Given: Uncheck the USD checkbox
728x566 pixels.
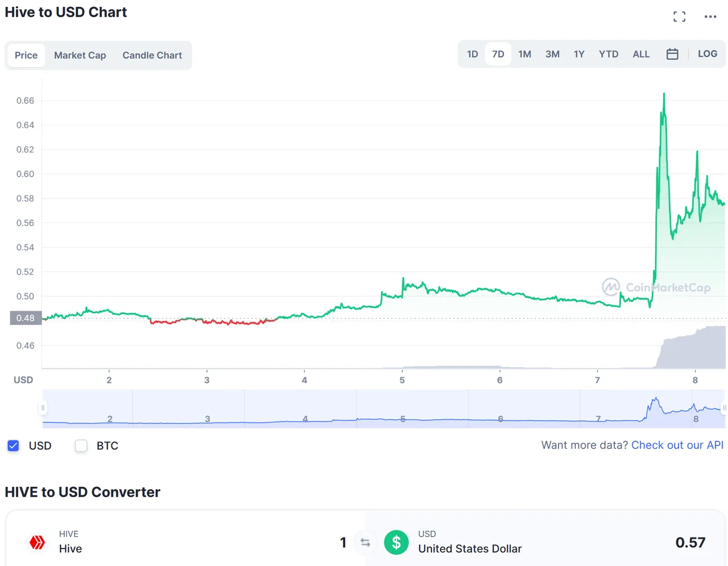Looking at the screenshot, I should pyautogui.click(x=14, y=445).
